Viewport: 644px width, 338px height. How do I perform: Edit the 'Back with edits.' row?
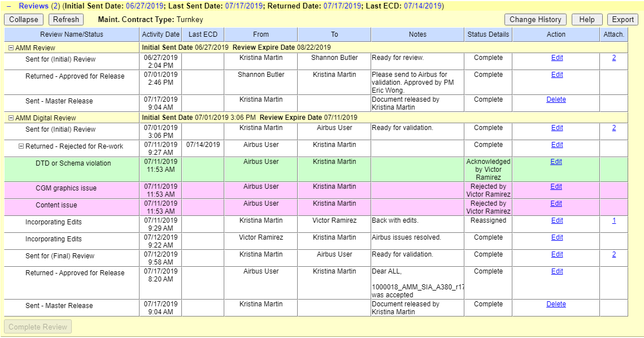557,220
